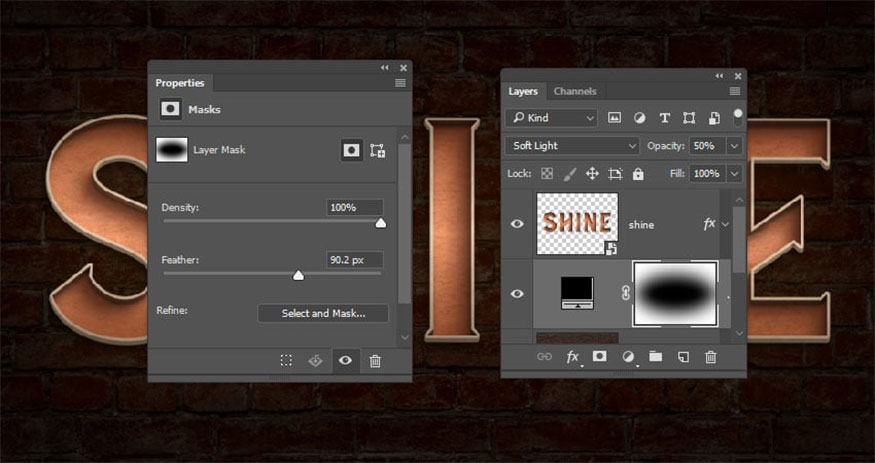Create a new group folder icon
This screenshot has height=463, width=875.
click(655, 357)
